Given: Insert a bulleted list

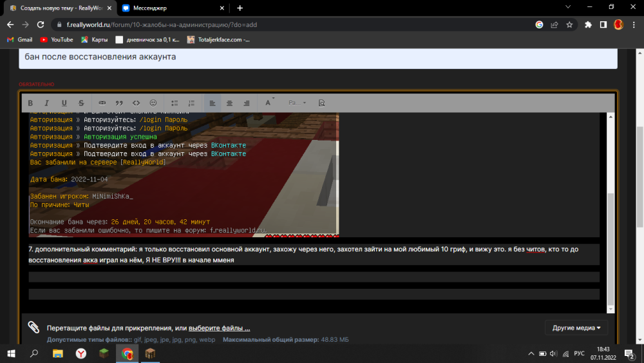Looking at the screenshot, I should tap(175, 103).
